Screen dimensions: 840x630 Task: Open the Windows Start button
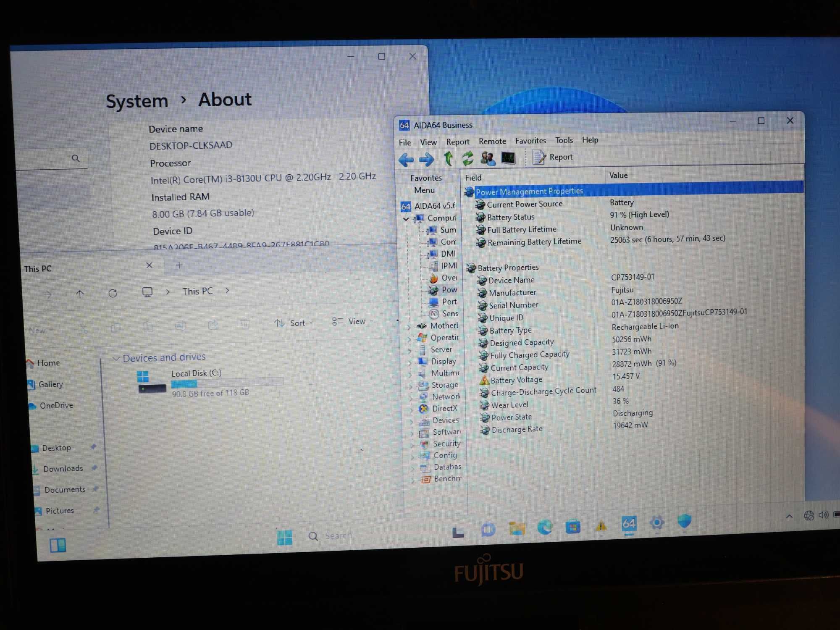point(284,537)
